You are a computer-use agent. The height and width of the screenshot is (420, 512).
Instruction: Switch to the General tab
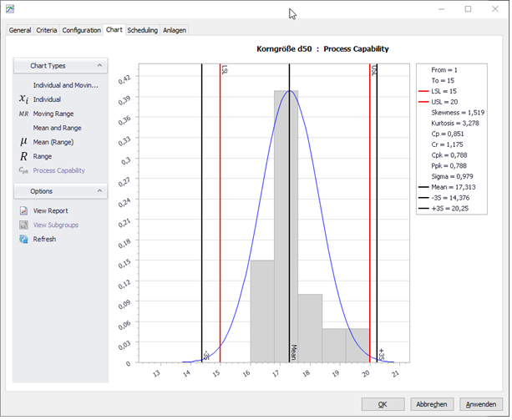[20, 30]
